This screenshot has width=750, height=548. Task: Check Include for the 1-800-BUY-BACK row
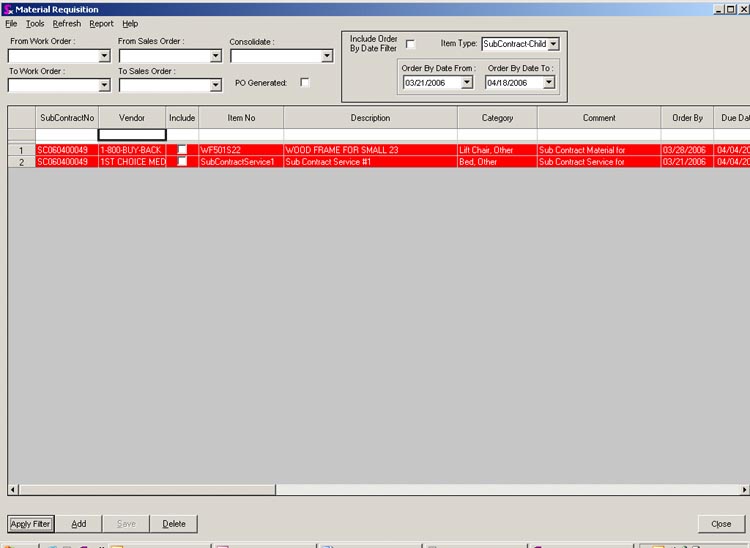[182, 150]
